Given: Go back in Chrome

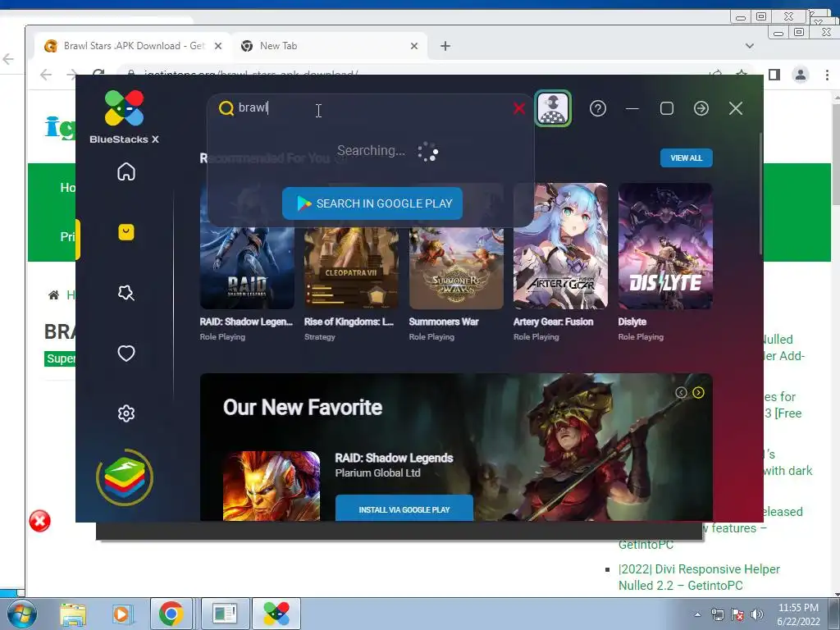Looking at the screenshot, I should tap(46, 75).
